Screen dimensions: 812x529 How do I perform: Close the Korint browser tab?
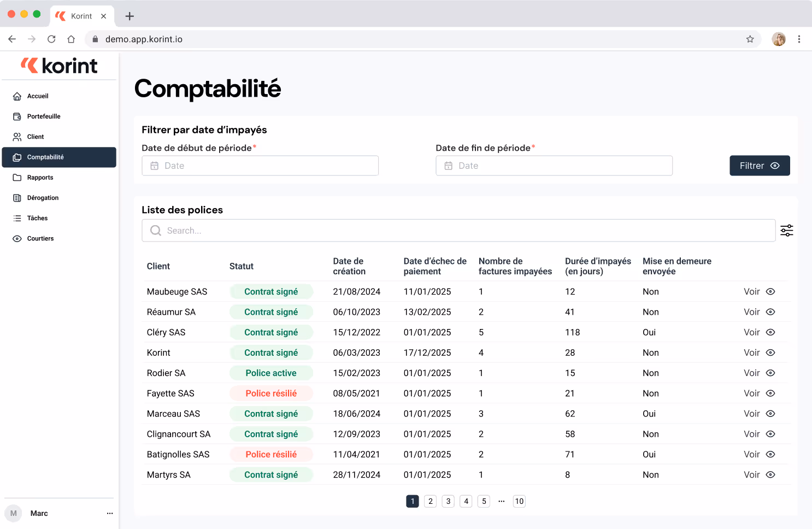(104, 16)
